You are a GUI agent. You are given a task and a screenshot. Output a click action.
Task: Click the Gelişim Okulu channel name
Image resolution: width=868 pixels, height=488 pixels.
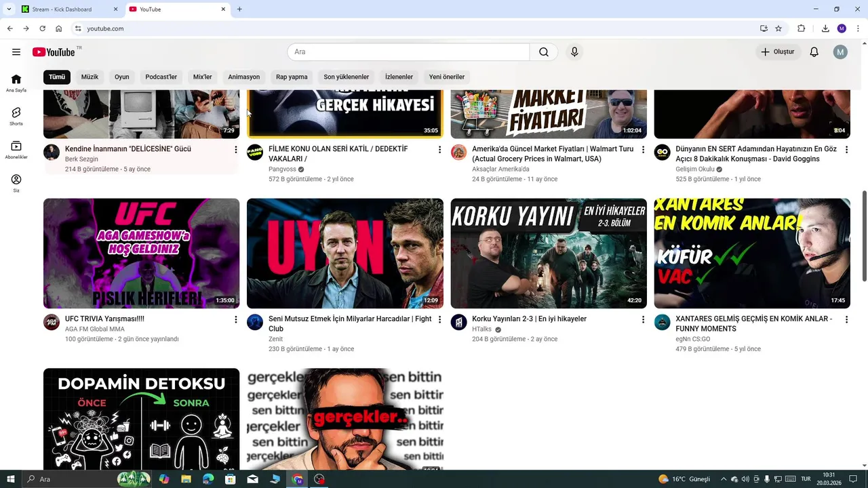click(x=694, y=169)
